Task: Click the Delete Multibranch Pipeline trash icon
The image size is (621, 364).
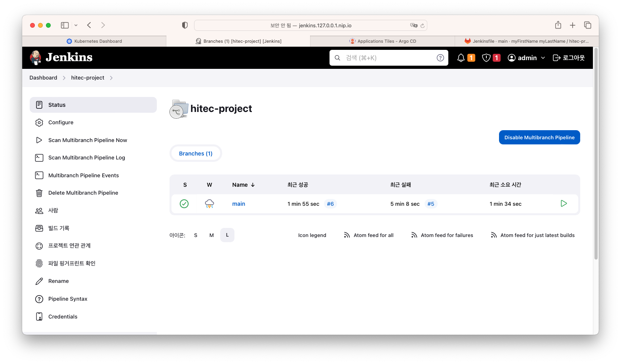Action: pyautogui.click(x=39, y=193)
